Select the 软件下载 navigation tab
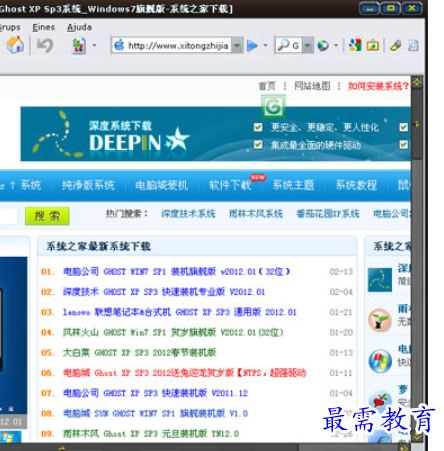 230,185
